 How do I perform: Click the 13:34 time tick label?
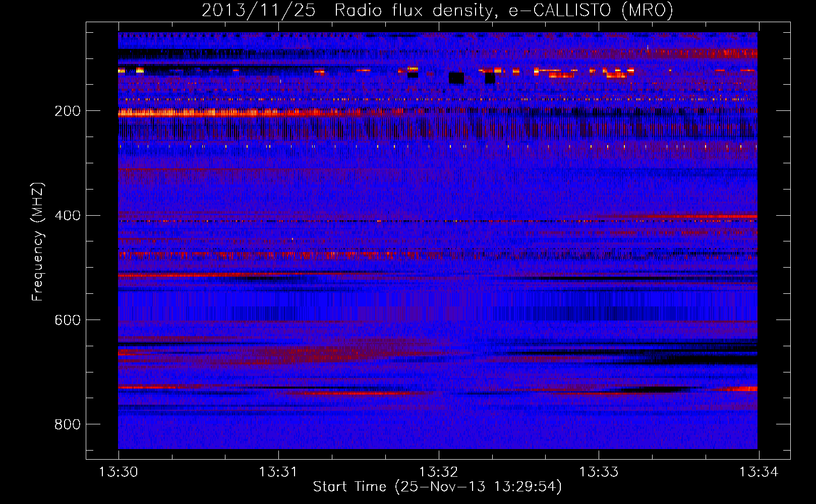[759, 472]
